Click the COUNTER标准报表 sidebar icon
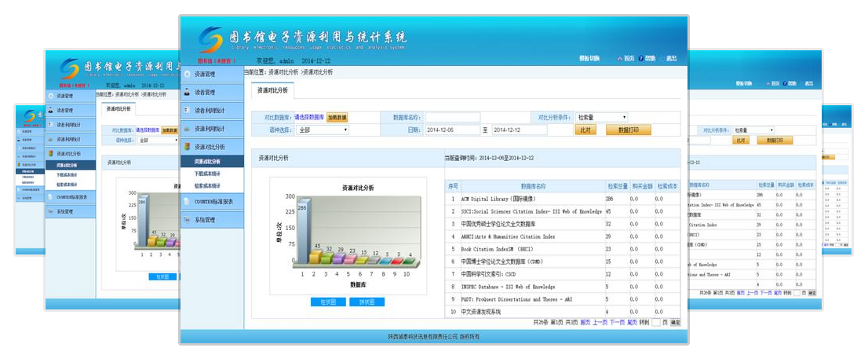Viewport: 868px width, 355px height. tap(187, 202)
